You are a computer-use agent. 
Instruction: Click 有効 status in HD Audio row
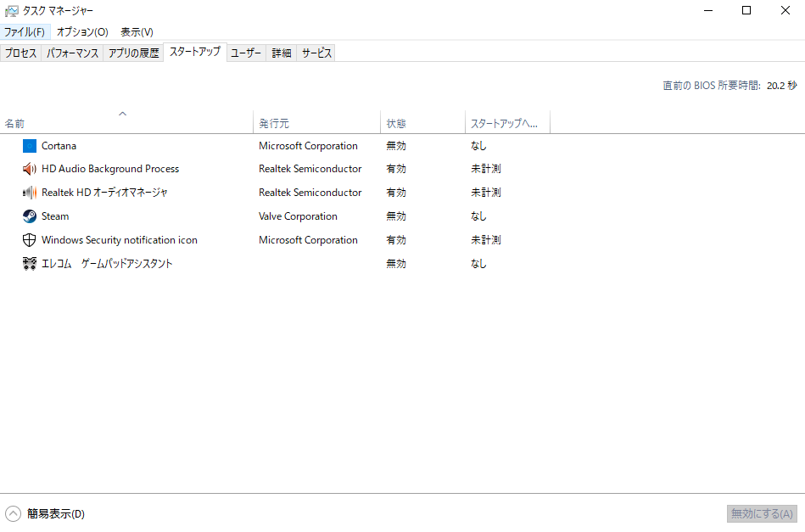pyautogui.click(x=396, y=169)
